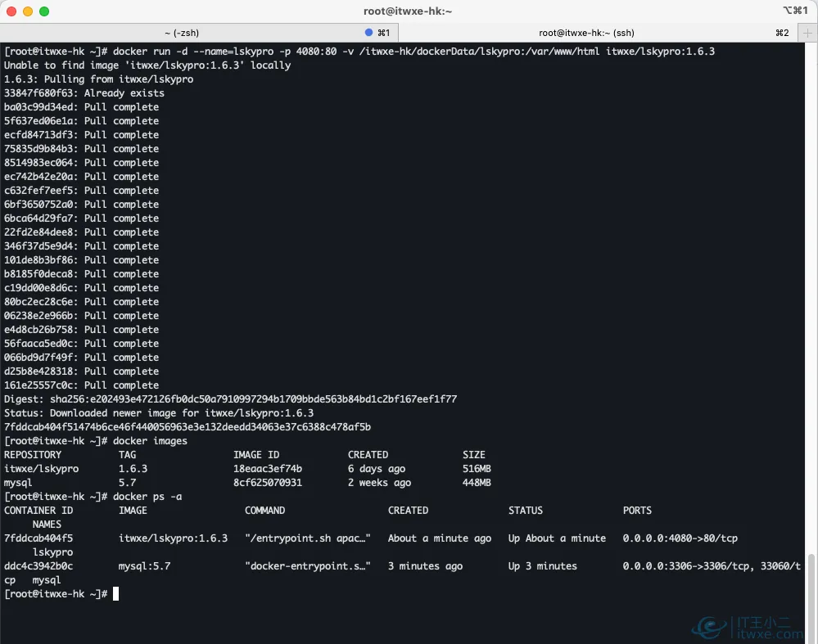
Task: Enter full screen with the green button
Action: pos(44,11)
